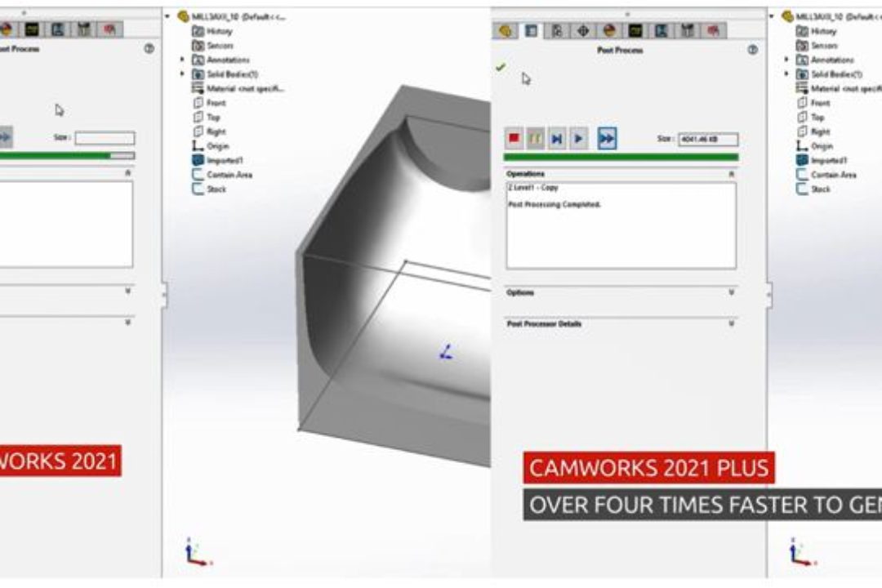Select Stock in rightmost feature tree
The width and height of the screenshot is (882, 588).
click(x=813, y=189)
